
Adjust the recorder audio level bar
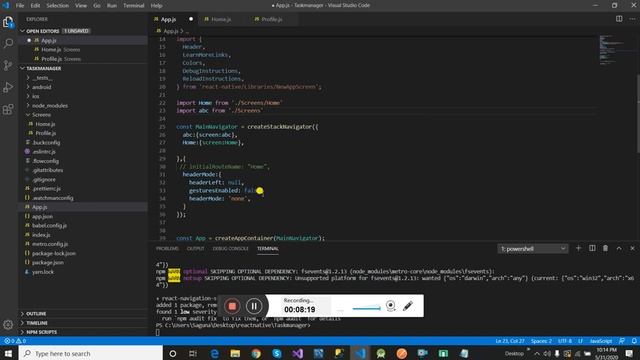click(x=366, y=308)
